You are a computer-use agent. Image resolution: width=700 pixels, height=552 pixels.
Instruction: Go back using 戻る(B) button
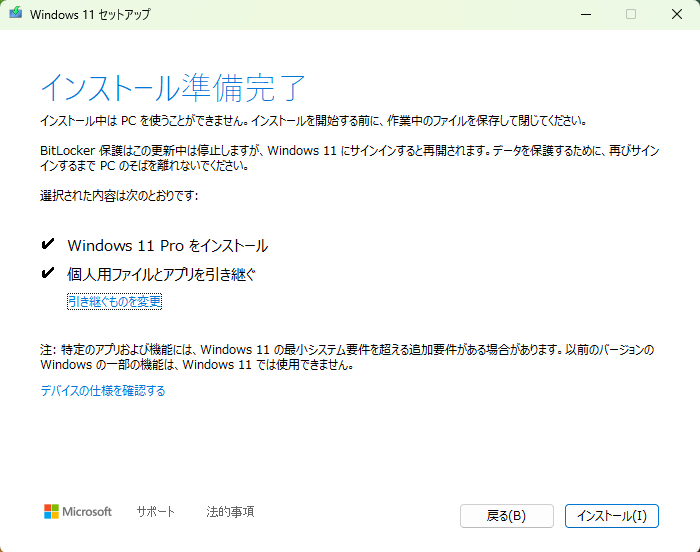point(506,516)
